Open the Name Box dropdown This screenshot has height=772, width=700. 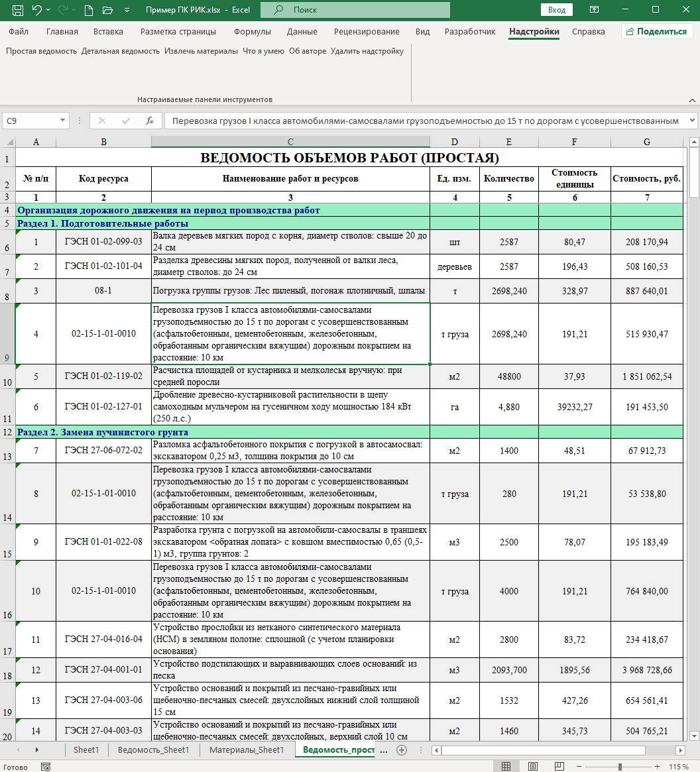[63, 121]
